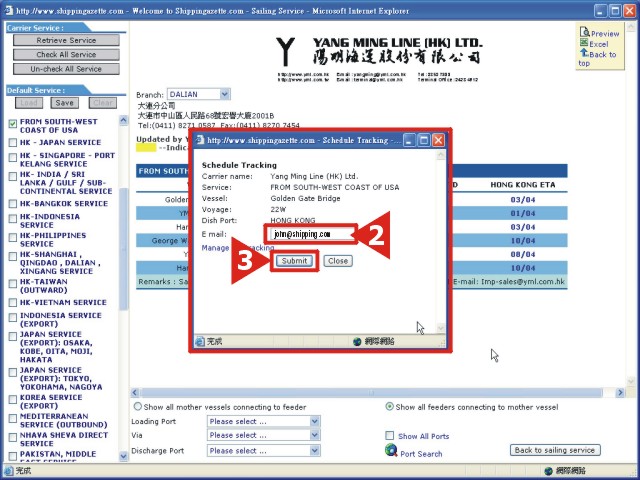Select Show all feeders connecting to mother vessel
This screenshot has width=640, height=480.
[x=390, y=407]
